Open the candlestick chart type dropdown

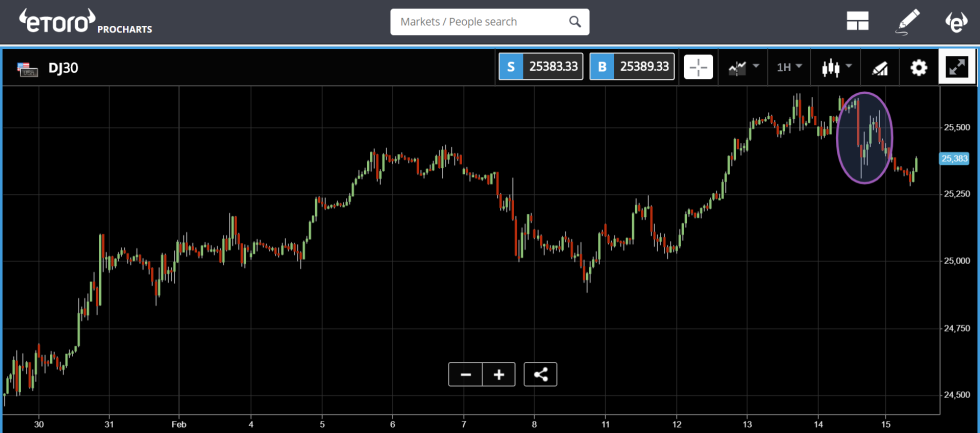836,67
